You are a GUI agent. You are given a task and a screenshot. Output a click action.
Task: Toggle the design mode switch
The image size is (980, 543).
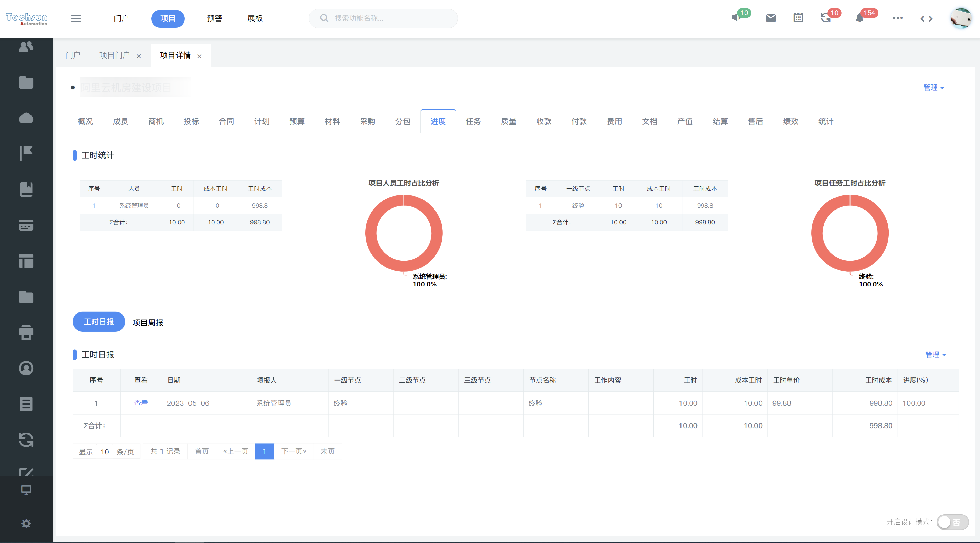point(952,522)
